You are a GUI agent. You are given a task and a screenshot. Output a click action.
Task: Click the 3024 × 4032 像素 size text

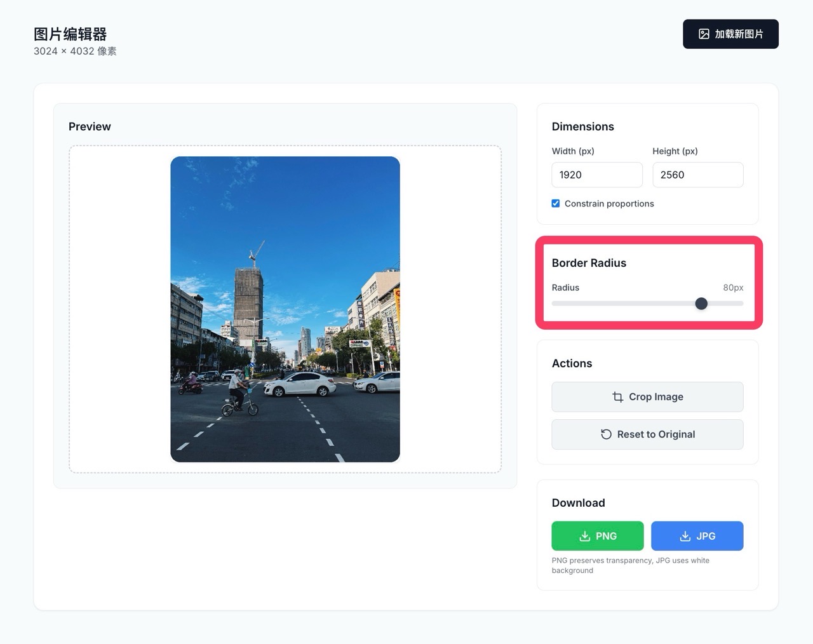(75, 51)
